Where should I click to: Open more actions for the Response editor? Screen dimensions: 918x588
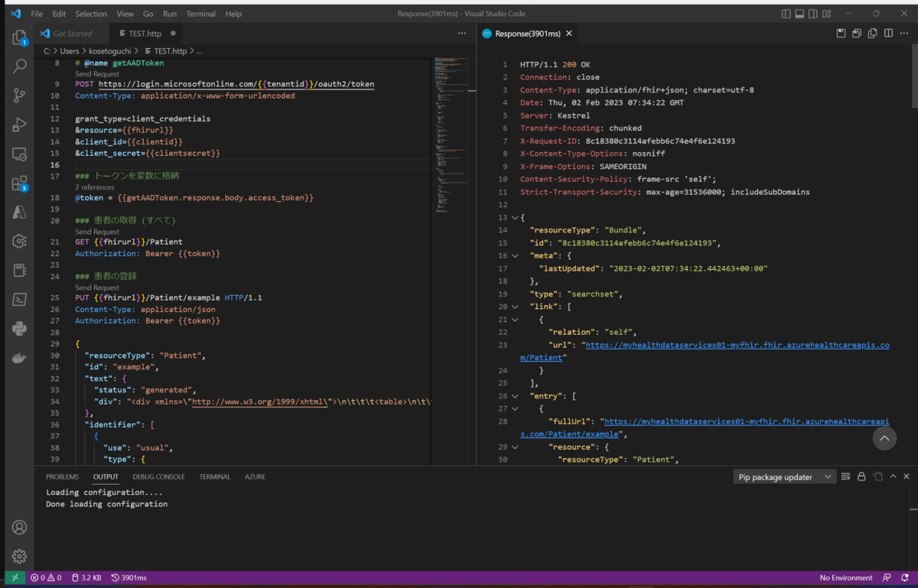coord(905,34)
